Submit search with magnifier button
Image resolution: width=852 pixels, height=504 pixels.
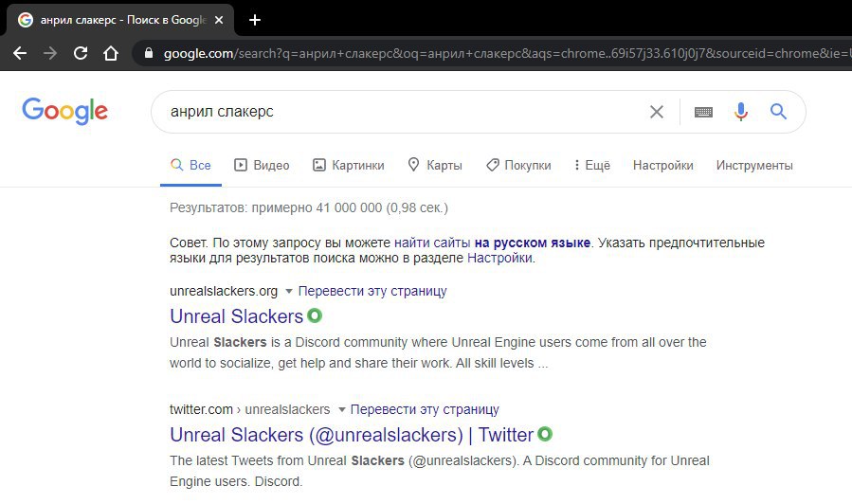tap(778, 112)
